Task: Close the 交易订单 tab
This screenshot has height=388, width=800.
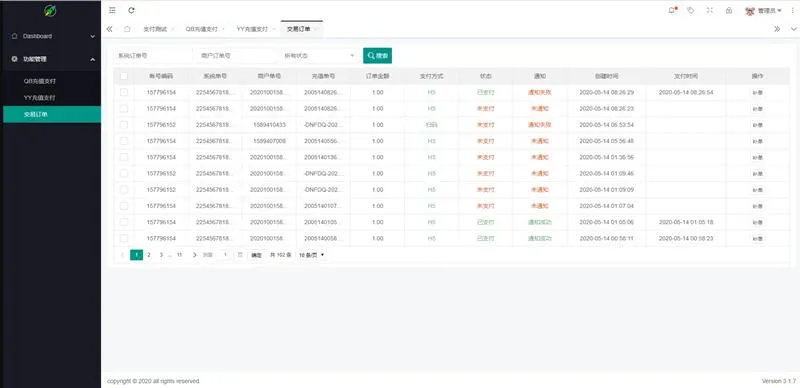Action: tap(316, 30)
